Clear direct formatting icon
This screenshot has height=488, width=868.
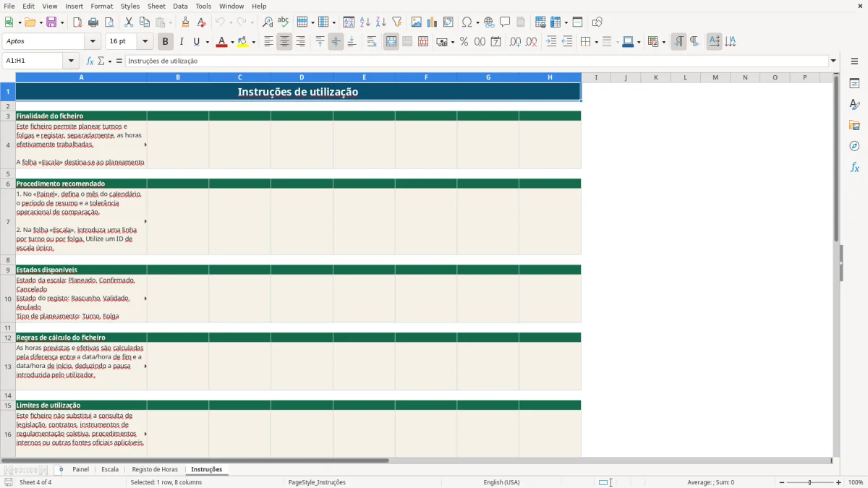click(202, 22)
